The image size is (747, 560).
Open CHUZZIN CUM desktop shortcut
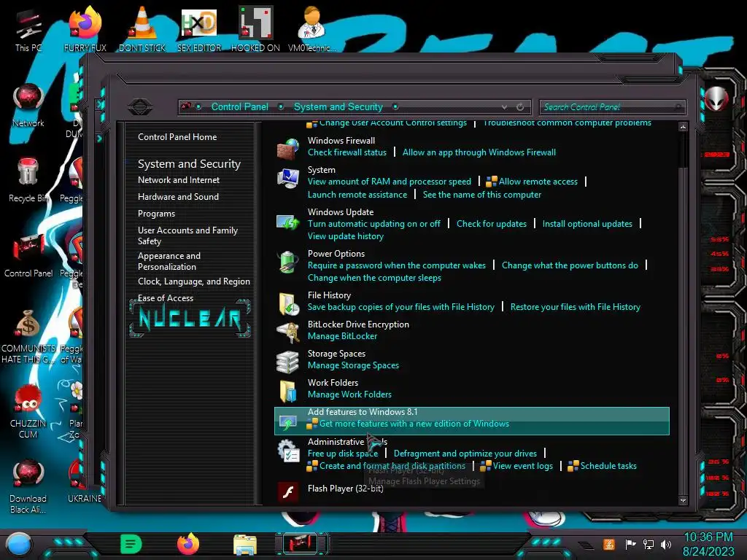(x=28, y=411)
